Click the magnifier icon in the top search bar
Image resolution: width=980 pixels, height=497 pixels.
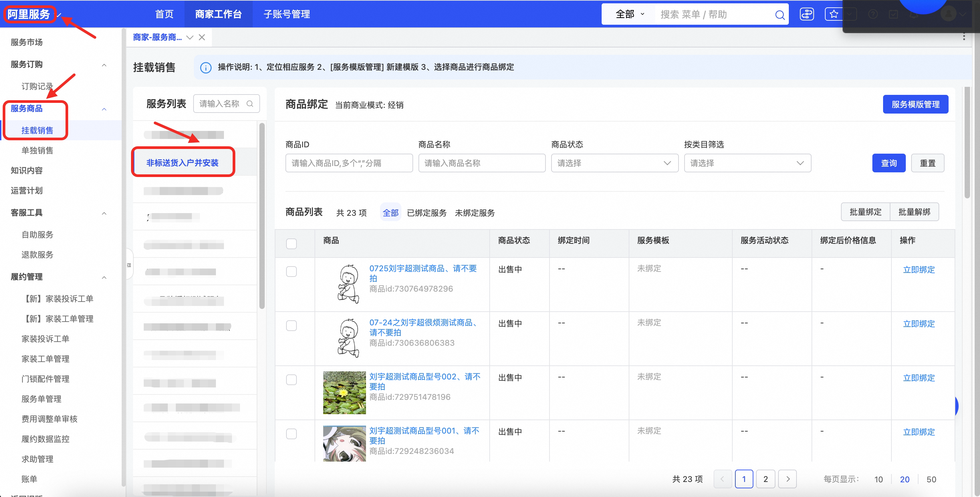point(779,15)
